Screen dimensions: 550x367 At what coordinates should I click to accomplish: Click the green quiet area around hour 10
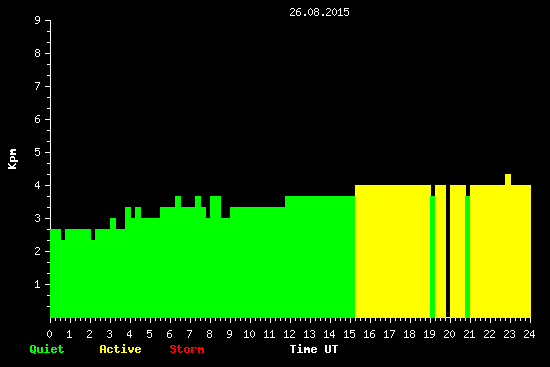coord(250,262)
